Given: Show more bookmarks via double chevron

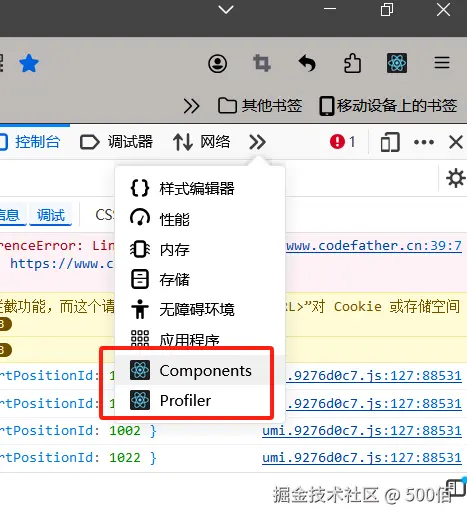Looking at the screenshot, I should coord(191,106).
